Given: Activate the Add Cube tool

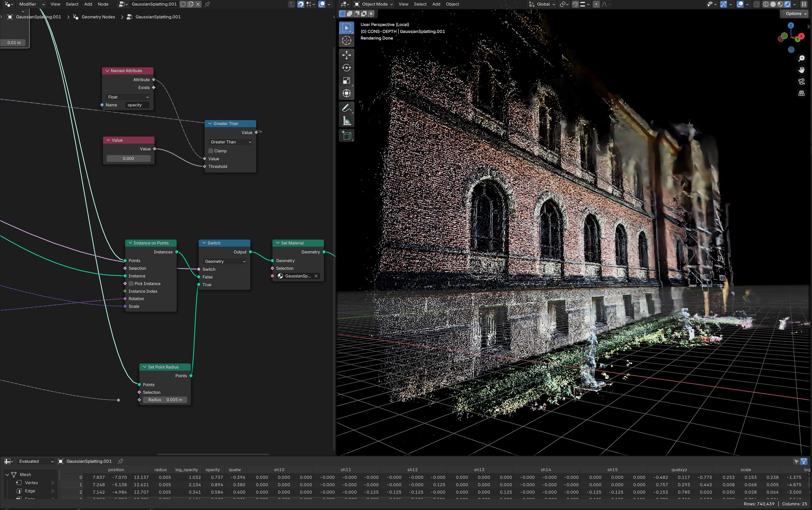Looking at the screenshot, I should (346, 136).
